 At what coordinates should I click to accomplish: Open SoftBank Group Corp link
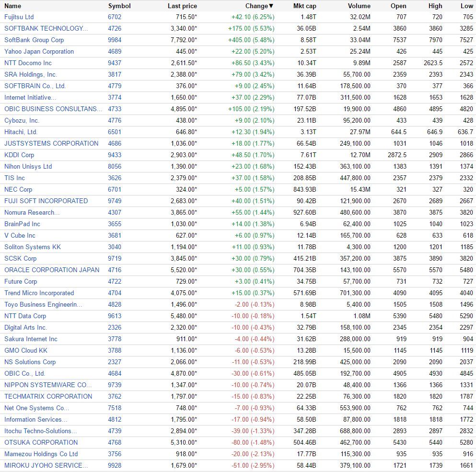point(34,40)
